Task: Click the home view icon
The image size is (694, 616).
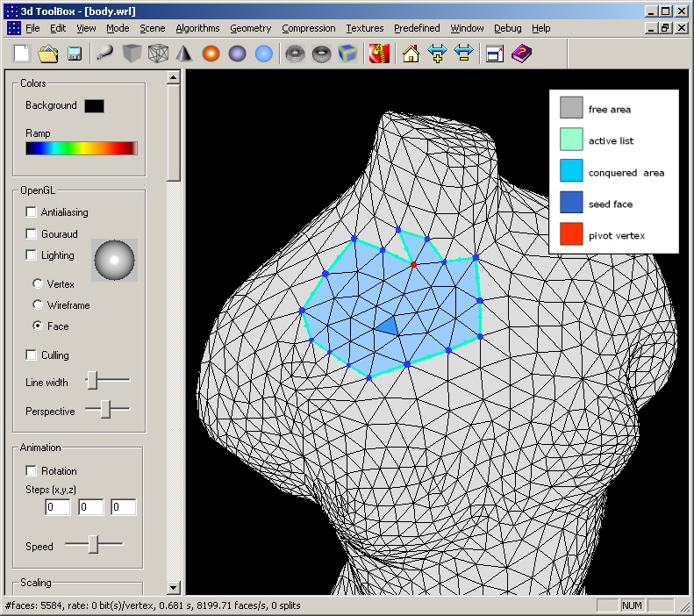Action: 411,54
